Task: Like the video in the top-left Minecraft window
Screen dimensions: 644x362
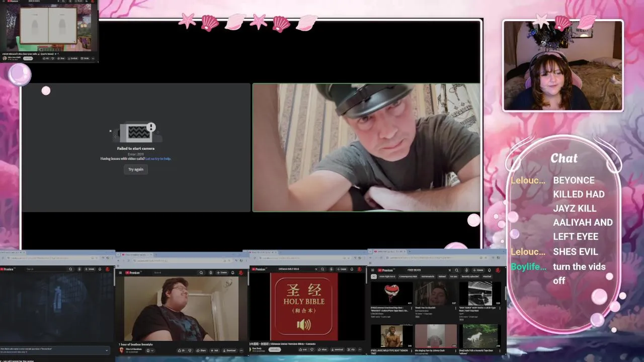Action: pos(46,58)
